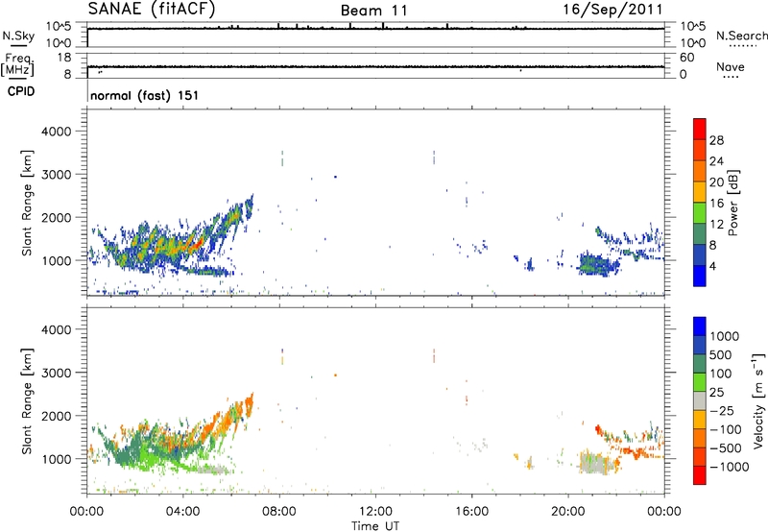
Task: Click the 16/Sep/2011 date label
Action: (x=612, y=10)
